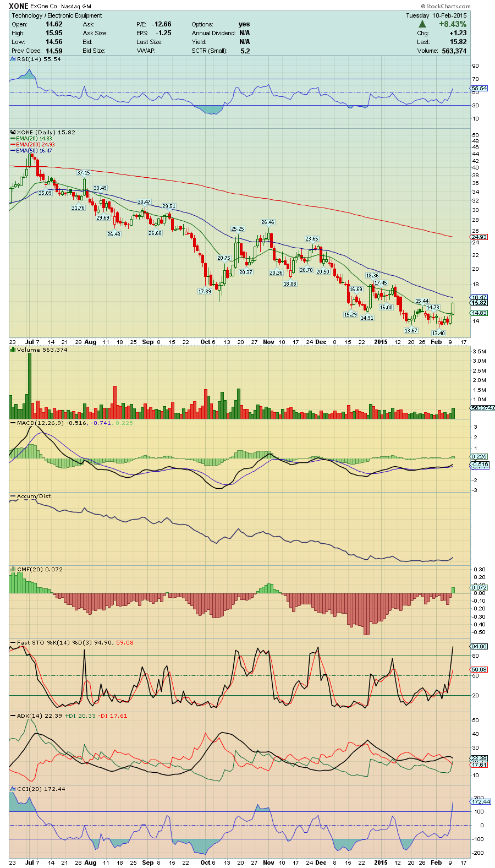Viewport: 495px width, 868px height.
Task: Click the Chg value +1.23
Action: pos(458,33)
